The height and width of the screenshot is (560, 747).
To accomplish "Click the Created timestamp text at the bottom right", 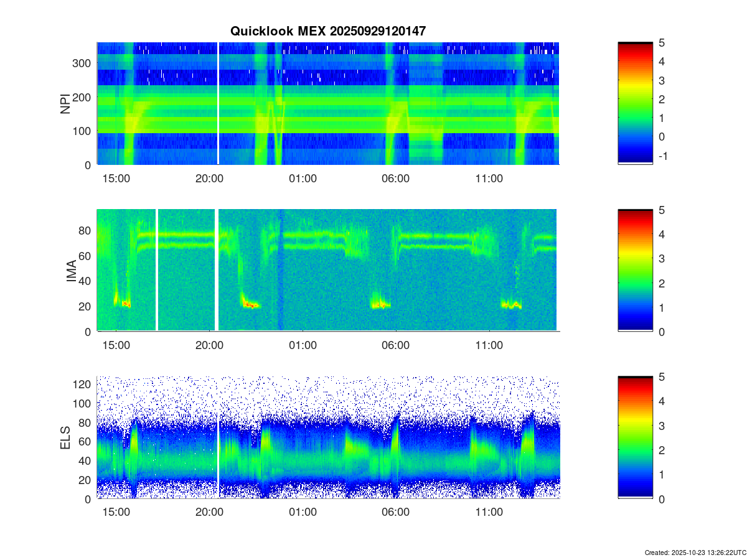I will pyautogui.click(x=695, y=553).
